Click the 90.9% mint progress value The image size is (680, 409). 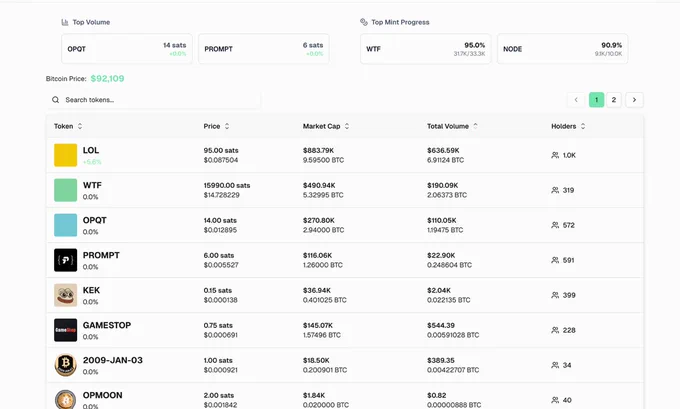611,45
